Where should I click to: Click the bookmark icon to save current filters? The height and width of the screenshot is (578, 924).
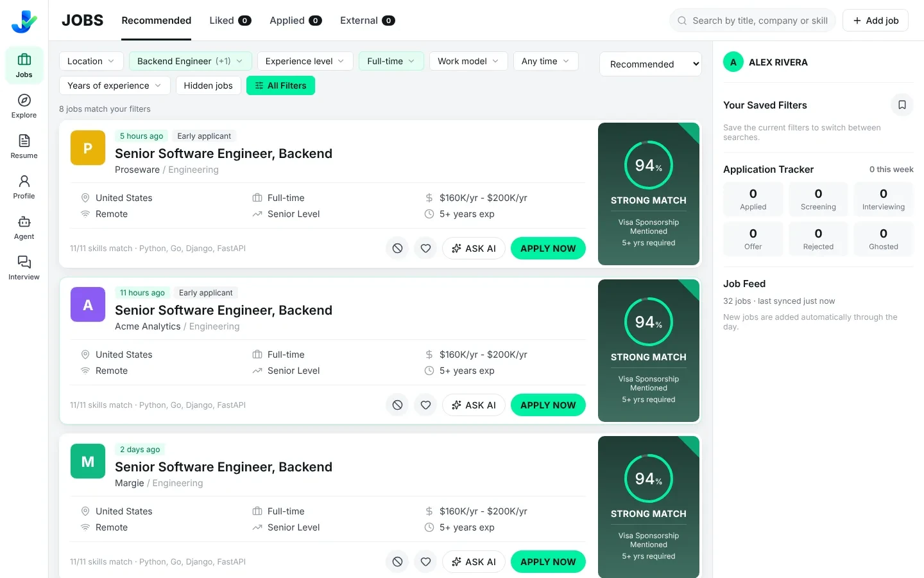pyautogui.click(x=902, y=105)
